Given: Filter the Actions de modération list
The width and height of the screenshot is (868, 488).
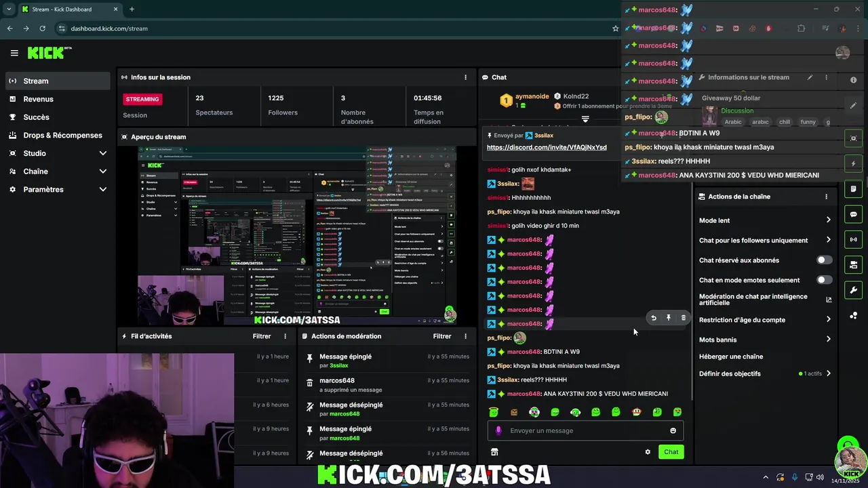Looking at the screenshot, I should coord(442,336).
